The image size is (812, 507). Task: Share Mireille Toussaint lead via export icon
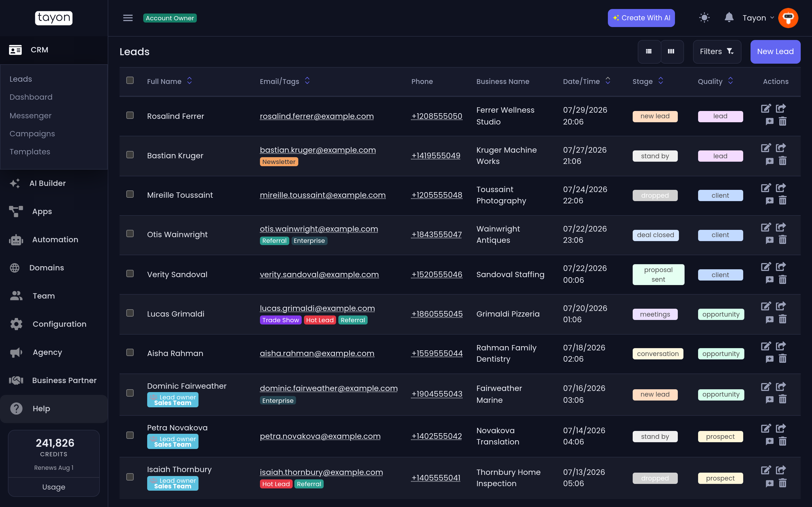click(781, 187)
